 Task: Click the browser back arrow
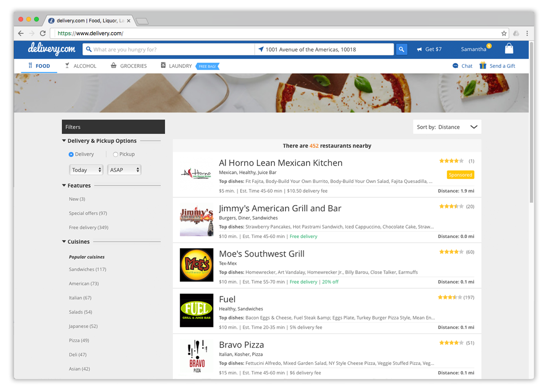click(21, 33)
